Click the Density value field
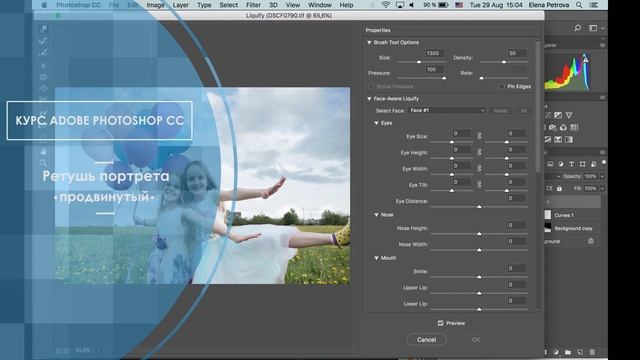 pyautogui.click(x=516, y=53)
